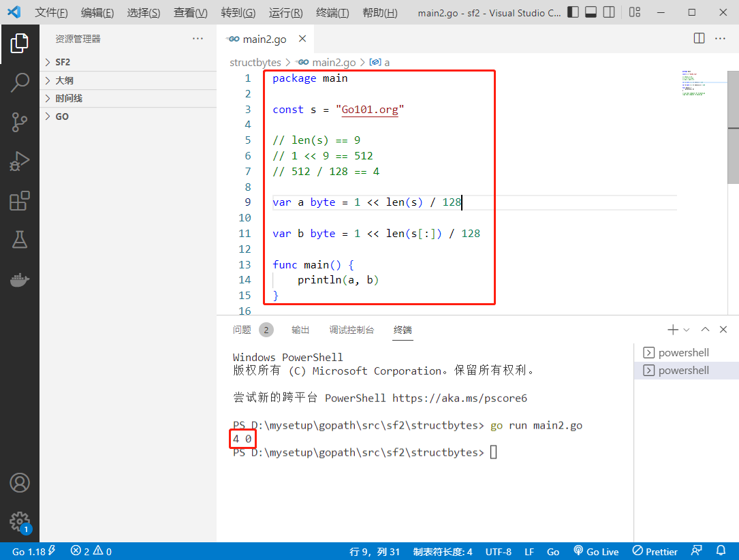The height and width of the screenshot is (560, 739).
Task: Split the editor to the right
Action: click(699, 39)
